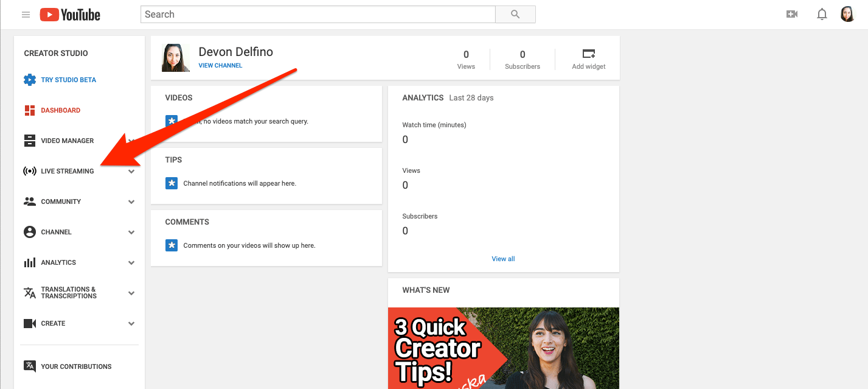This screenshot has width=868, height=389.
Task: Click Watch time (minutes) label
Action: coord(434,125)
